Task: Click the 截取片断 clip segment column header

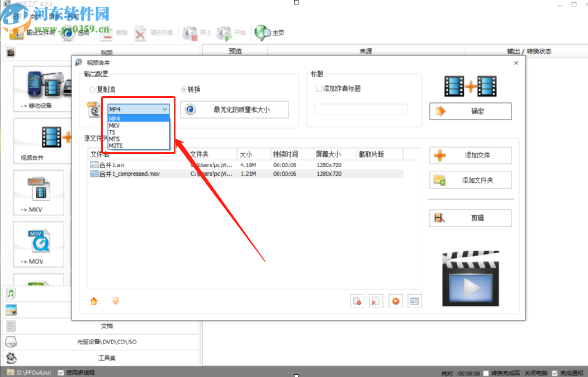Action: 380,154
